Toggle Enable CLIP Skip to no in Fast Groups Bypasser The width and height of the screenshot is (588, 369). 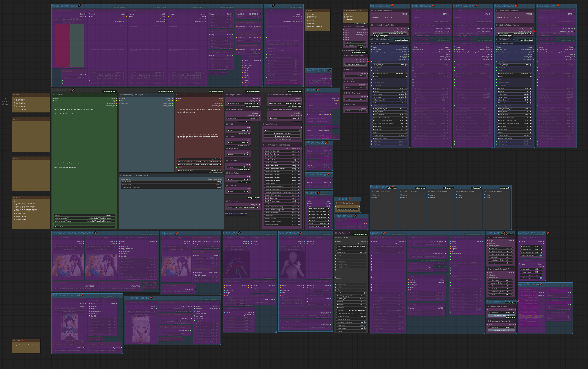click(x=295, y=160)
